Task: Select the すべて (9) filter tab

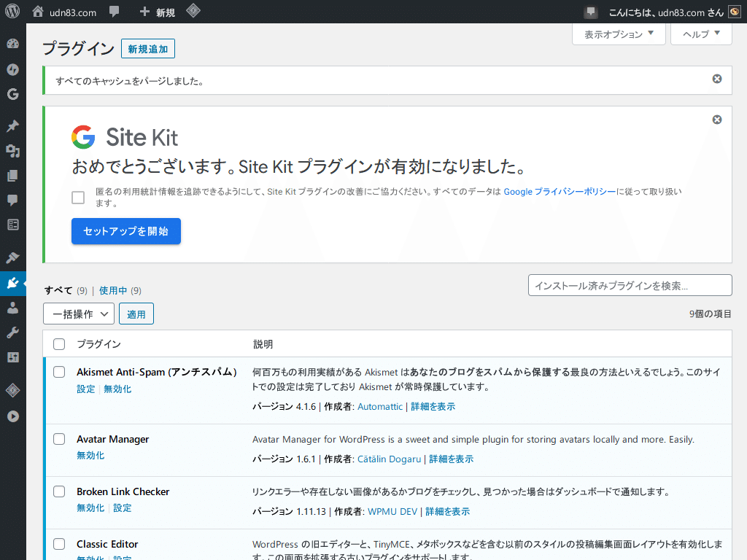Action: 66,290
